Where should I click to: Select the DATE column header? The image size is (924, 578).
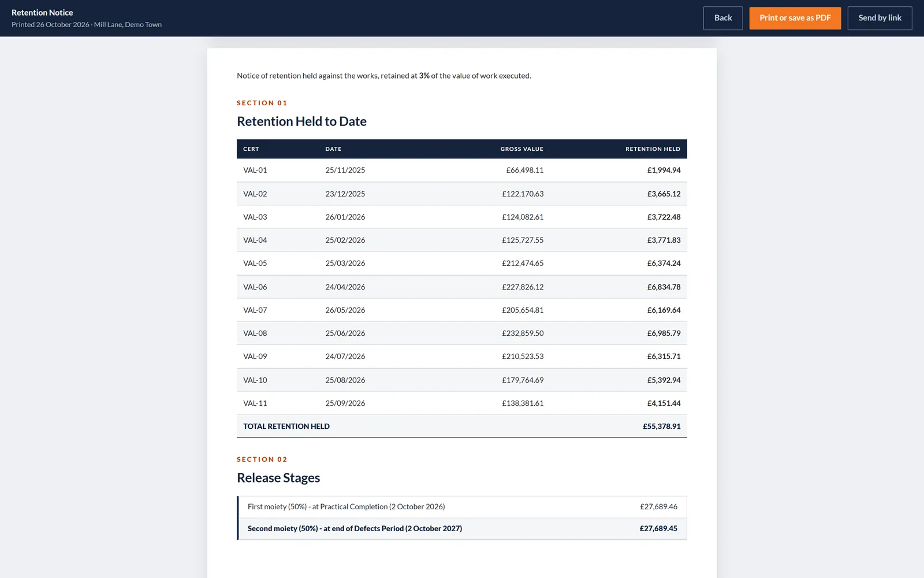tap(333, 149)
